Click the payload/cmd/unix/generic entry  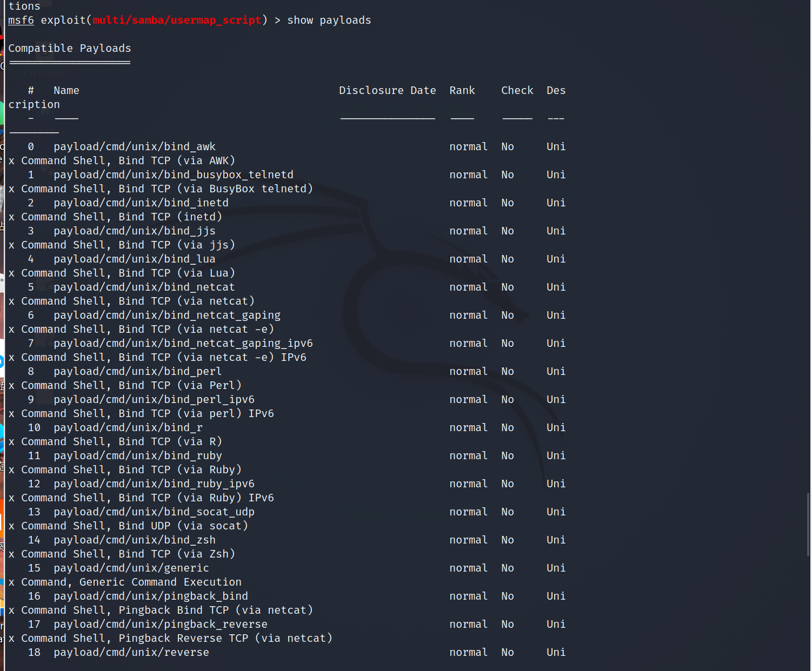[x=131, y=568]
